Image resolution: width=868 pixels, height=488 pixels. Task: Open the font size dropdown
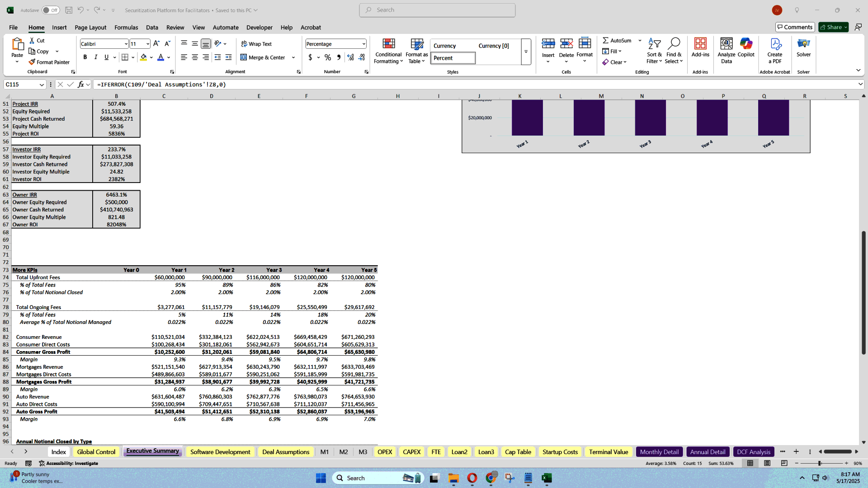[147, 44]
